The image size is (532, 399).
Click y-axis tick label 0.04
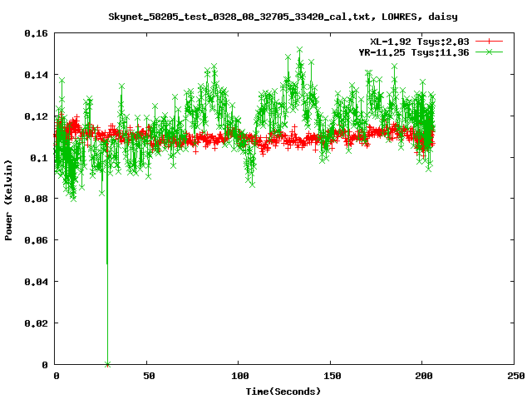click(x=36, y=282)
